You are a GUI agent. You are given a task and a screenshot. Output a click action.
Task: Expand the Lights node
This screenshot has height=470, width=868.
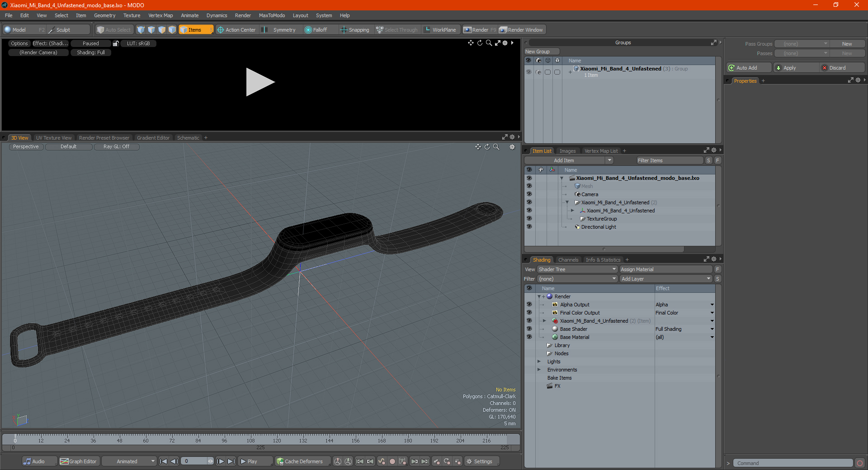pos(539,362)
